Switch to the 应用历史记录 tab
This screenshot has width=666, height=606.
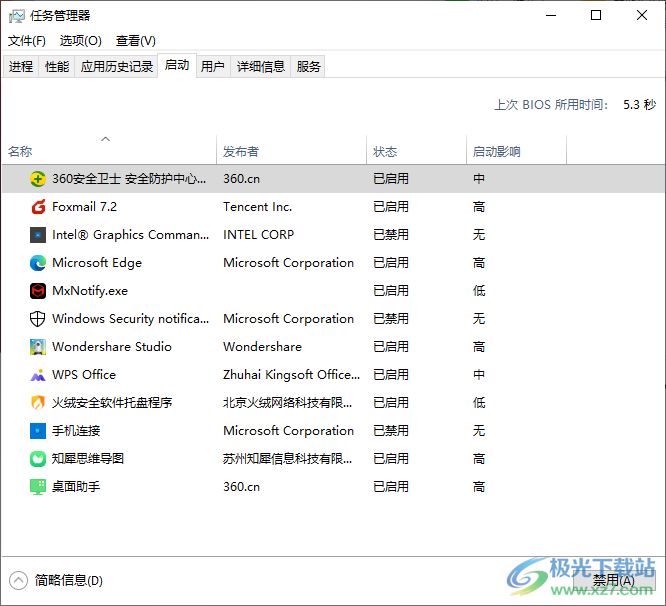116,67
